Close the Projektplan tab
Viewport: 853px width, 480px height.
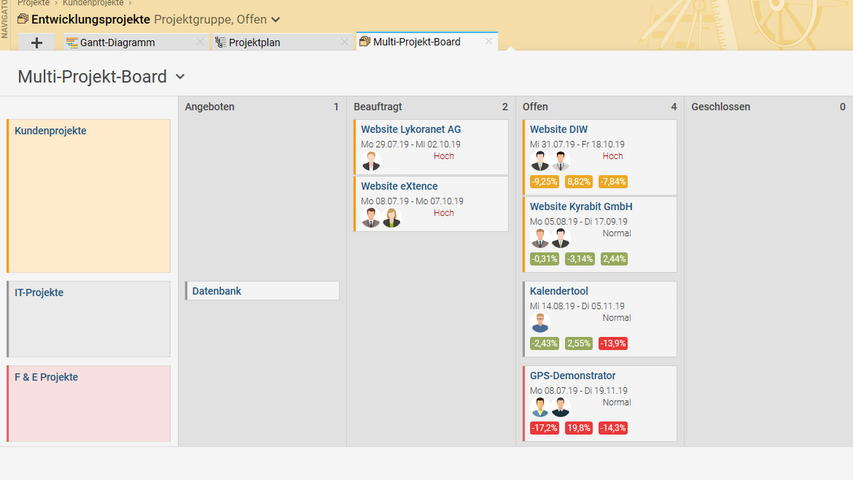pyautogui.click(x=344, y=42)
